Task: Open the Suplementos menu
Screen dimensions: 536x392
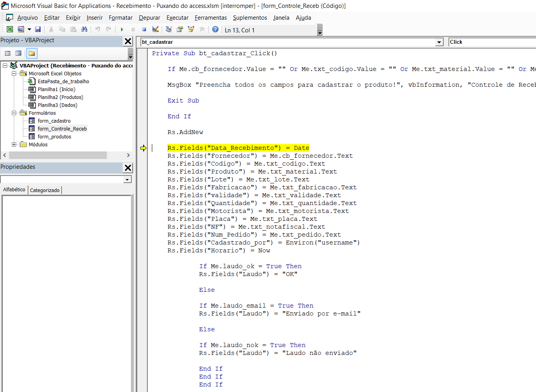Action: click(250, 18)
